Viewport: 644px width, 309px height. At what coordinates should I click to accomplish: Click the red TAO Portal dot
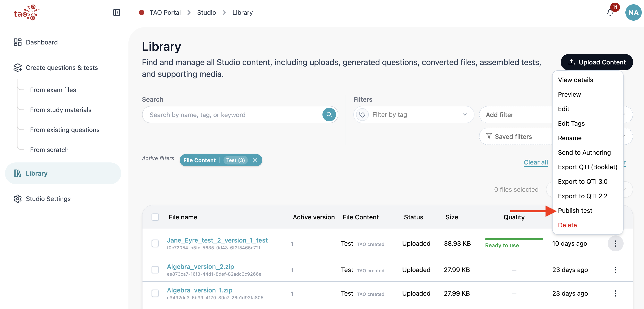[142, 12]
